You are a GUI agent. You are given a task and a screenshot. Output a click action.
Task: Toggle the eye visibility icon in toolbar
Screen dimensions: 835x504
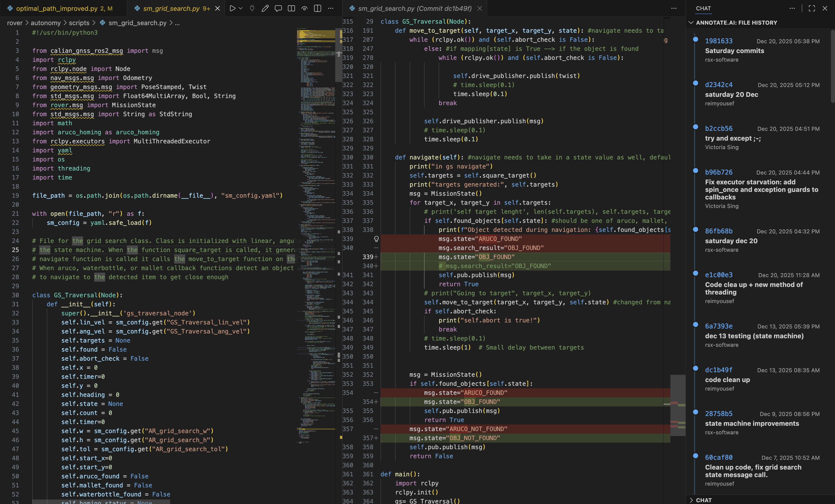click(304, 9)
